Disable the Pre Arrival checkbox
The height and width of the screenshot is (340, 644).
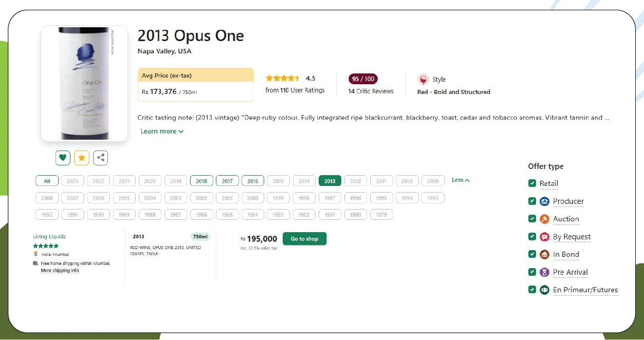pyautogui.click(x=532, y=272)
